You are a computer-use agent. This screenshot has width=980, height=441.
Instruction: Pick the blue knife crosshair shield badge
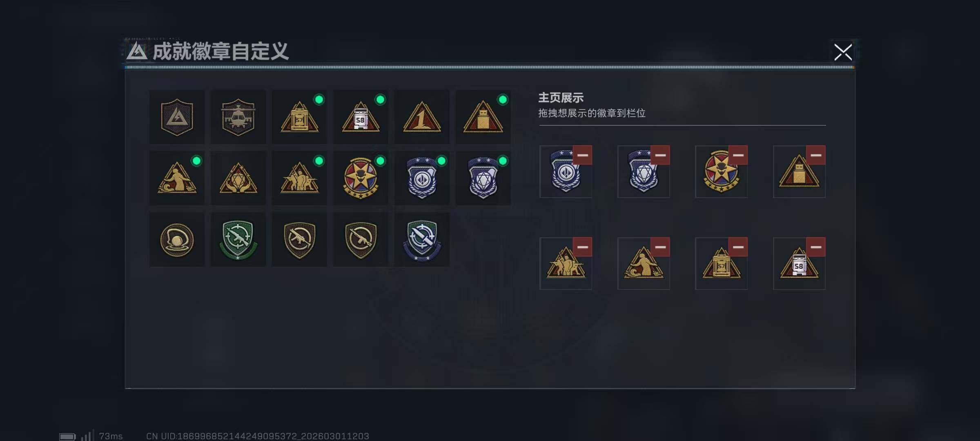pyautogui.click(x=422, y=240)
